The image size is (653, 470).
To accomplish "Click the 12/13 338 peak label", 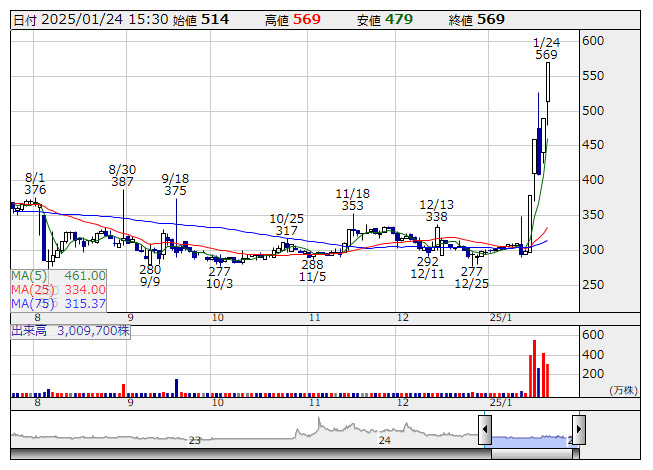I will tap(436, 211).
